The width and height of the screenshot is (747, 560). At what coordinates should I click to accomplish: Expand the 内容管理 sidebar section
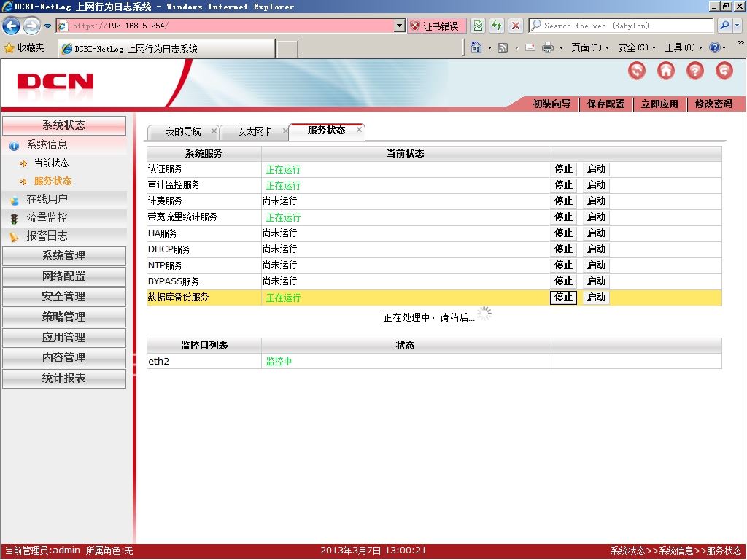64,358
